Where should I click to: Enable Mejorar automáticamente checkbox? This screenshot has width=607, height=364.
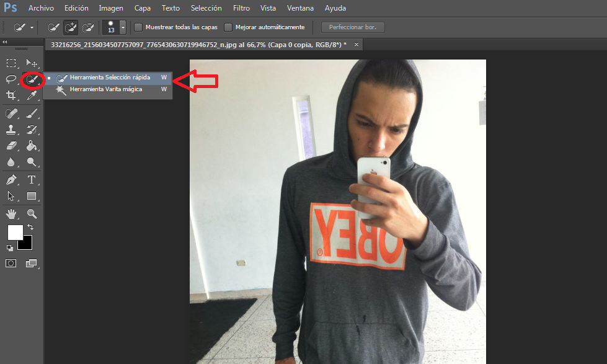click(x=228, y=27)
